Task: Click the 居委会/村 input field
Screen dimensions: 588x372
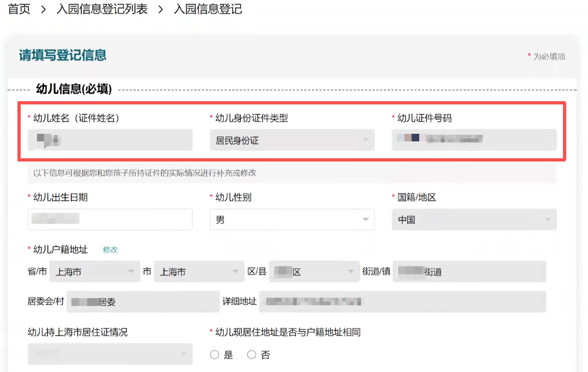Action: pyautogui.click(x=143, y=301)
